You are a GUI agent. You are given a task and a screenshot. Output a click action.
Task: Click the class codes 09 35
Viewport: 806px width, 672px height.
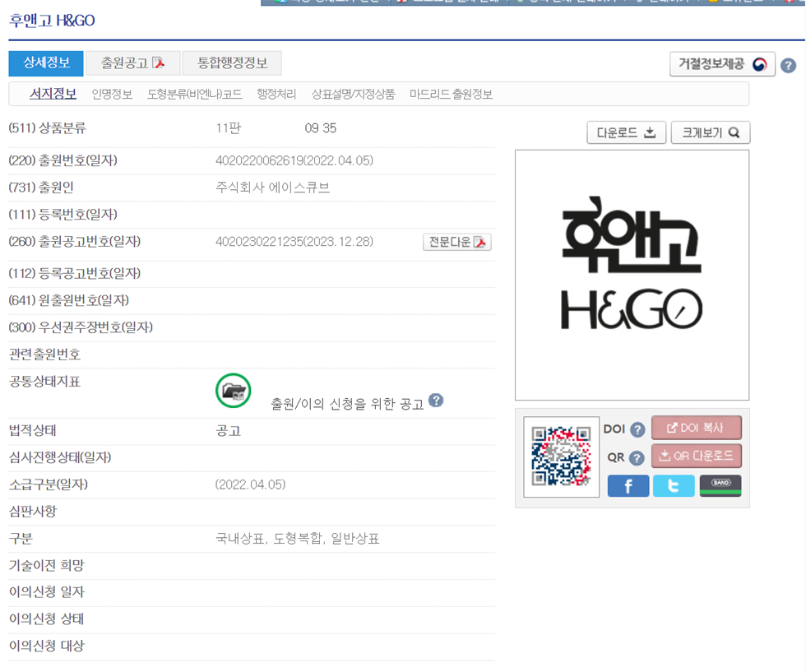pos(321,128)
